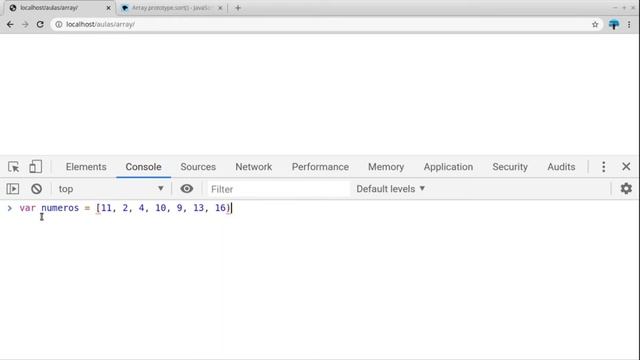640x360 pixels.
Task: Select the Console panel tab
Action: point(143,167)
